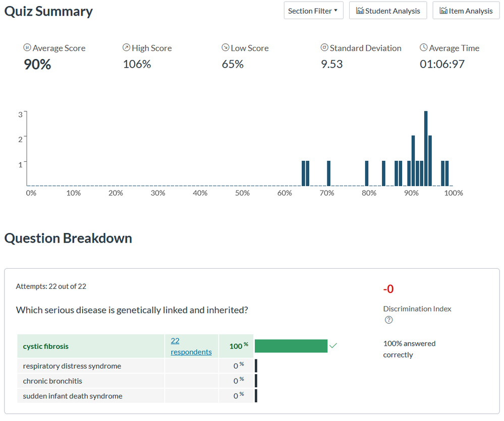The height and width of the screenshot is (421, 504).
Task: Click the Student Analysis button
Action: pos(387,11)
